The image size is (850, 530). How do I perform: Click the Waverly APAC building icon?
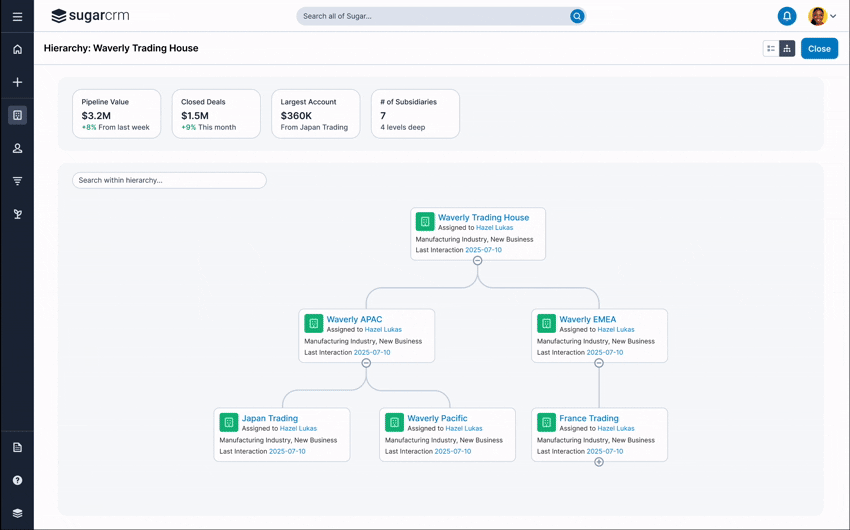[x=313, y=324]
